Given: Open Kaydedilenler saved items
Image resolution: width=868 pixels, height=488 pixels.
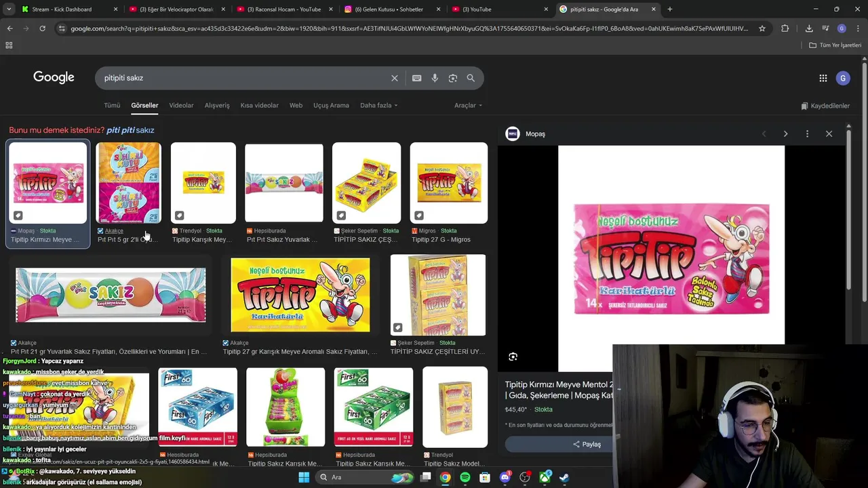Looking at the screenshot, I should point(825,106).
